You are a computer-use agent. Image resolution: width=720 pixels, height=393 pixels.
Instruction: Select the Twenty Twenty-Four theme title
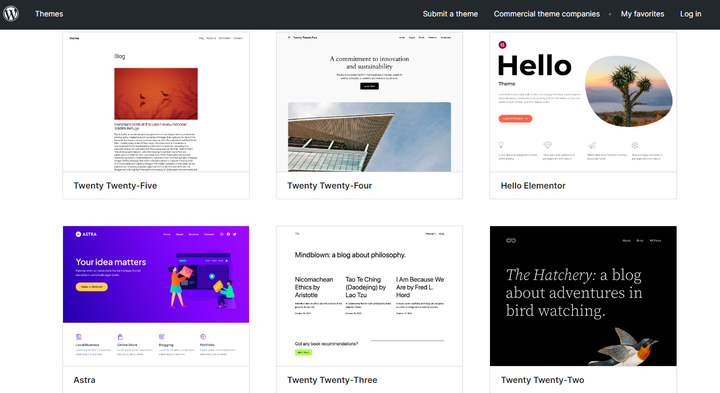point(329,185)
